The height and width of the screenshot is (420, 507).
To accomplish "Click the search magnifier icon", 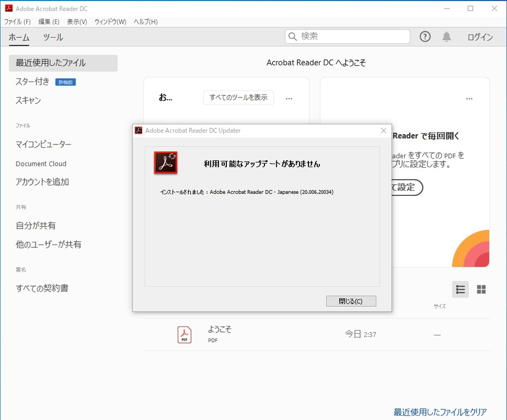I will [x=293, y=36].
